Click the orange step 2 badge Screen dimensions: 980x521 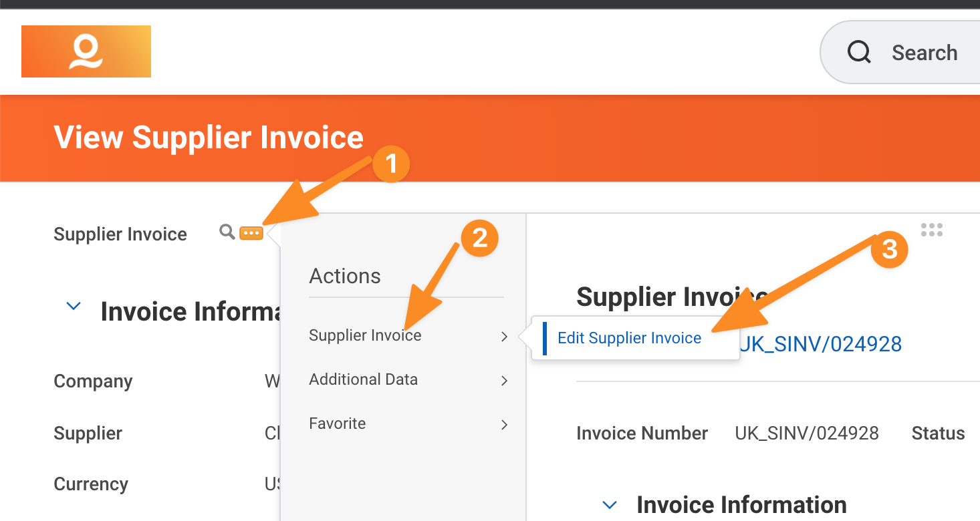click(x=480, y=238)
